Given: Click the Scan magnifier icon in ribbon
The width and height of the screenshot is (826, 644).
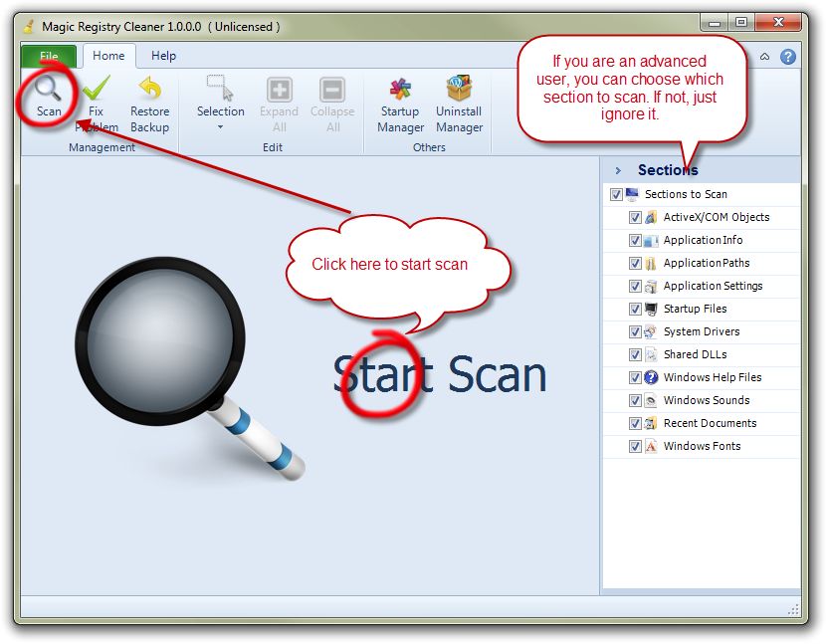Looking at the screenshot, I should 48,89.
